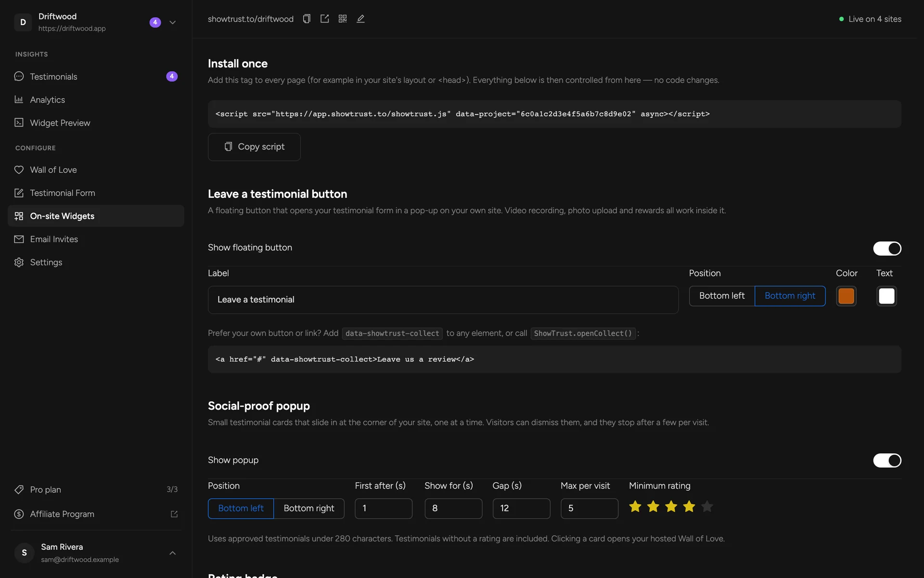
Task: Copy the showtrust.to/driftwood link icon
Action: (307, 19)
